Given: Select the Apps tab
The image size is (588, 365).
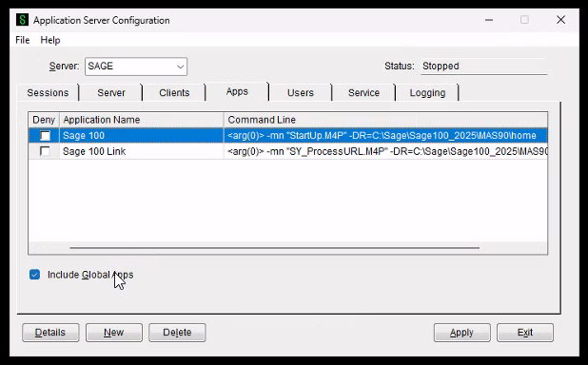Looking at the screenshot, I should point(237,91).
